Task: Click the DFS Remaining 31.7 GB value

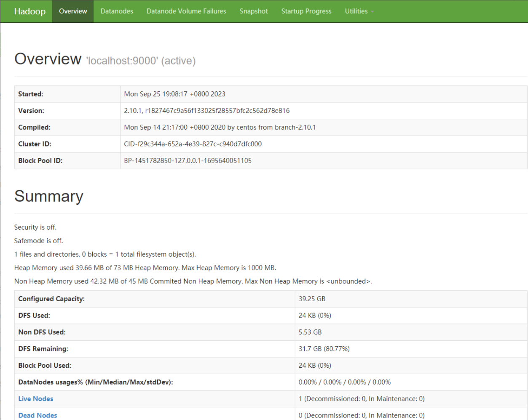Action: 324,349
